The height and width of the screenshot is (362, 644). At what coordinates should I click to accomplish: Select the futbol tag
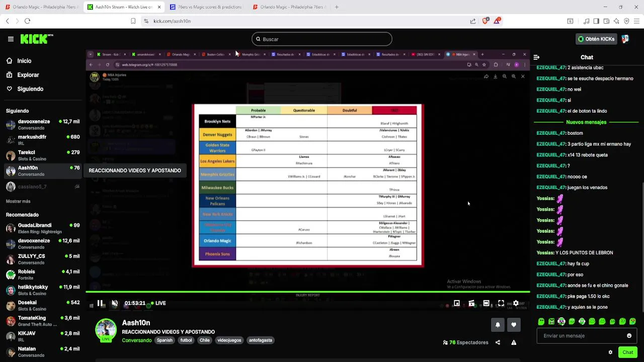pyautogui.click(x=186, y=340)
